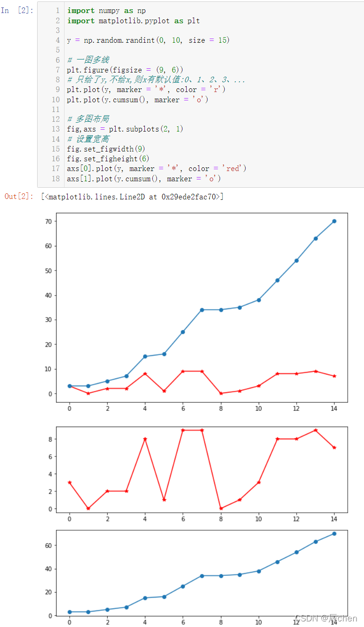364x627 pixels.
Task: Click the plt.plot line with color = 'r'
Action: click(x=146, y=89)
